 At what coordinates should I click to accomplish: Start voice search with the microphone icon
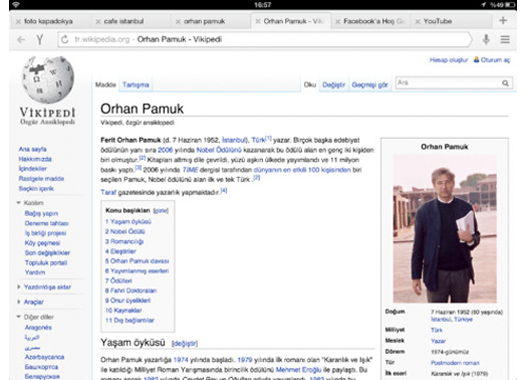pos(486,40)
